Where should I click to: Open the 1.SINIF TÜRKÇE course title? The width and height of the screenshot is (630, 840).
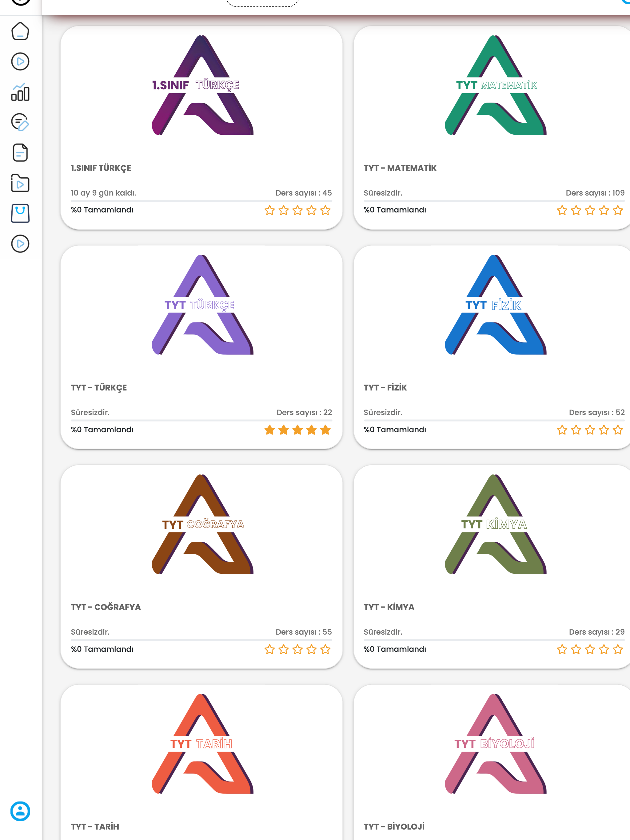101,168
